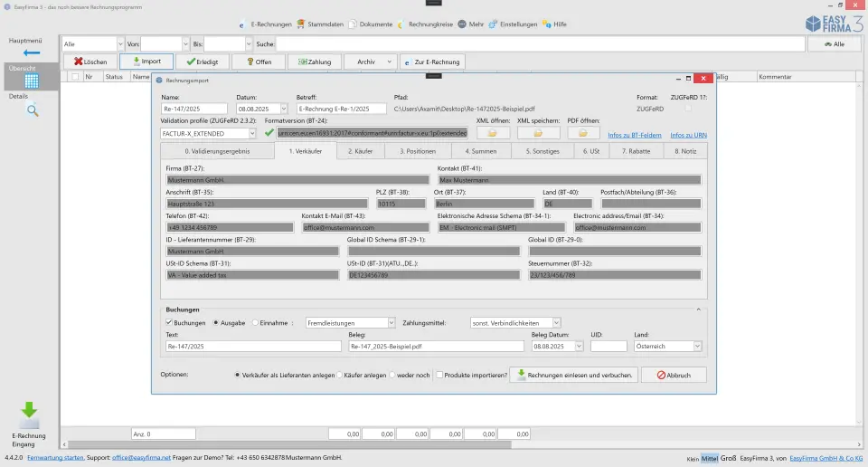This screenshot has height=467, width=868.
Task: Toggle the Buchungen checkbox
Action: point(169,322)
